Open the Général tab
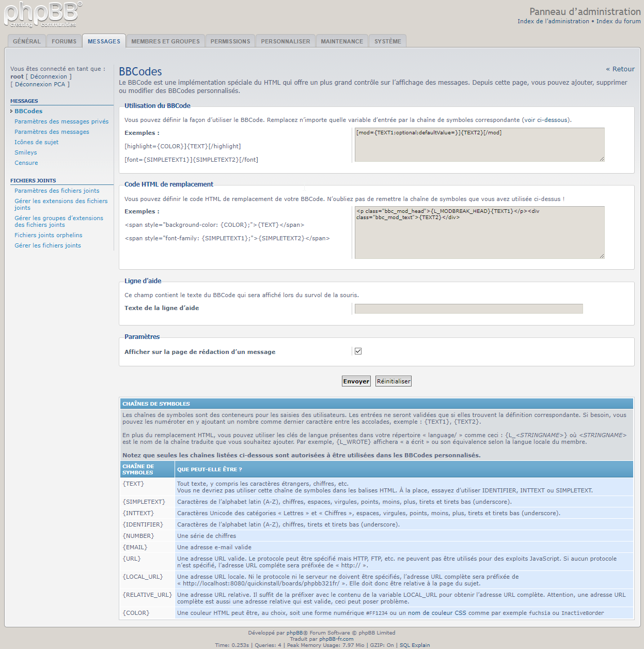The width and height of the screenshot is (644, 649). click(x=27, y=41)
